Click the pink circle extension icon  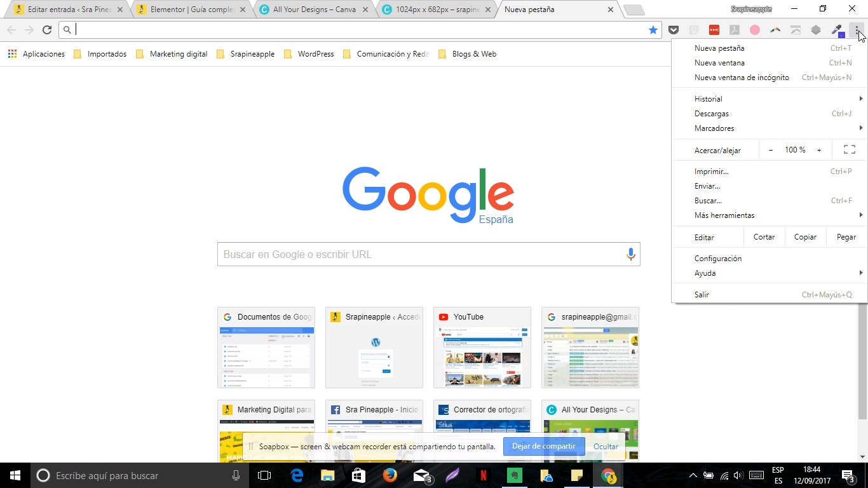[755, 30]
